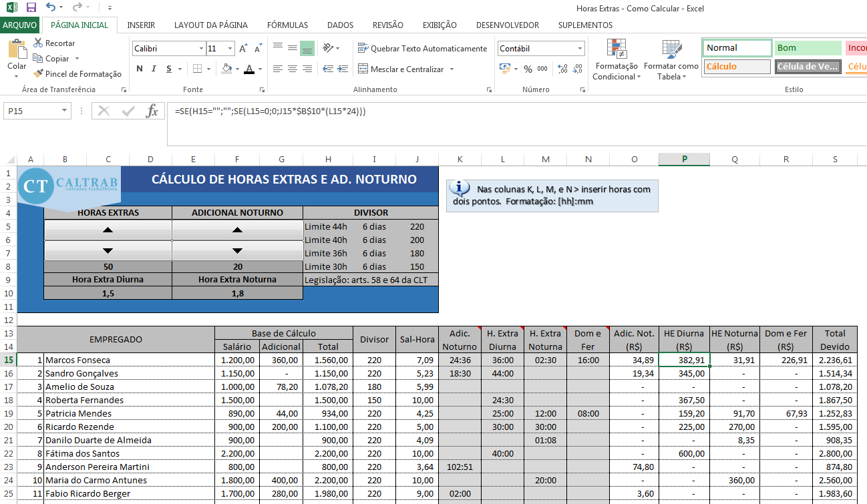The image size is (867, 504).
Task: Click accounting currency format icon
Action: 506,69
